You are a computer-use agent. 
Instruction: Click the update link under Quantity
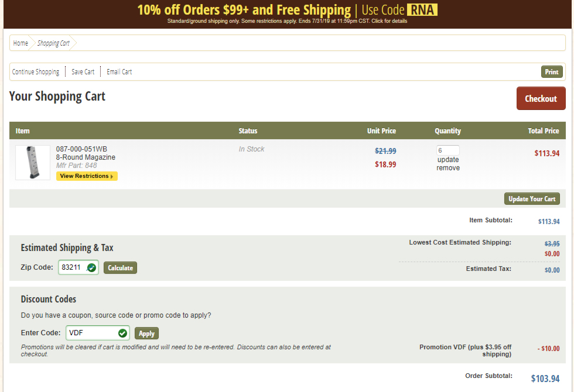[448, 160]
